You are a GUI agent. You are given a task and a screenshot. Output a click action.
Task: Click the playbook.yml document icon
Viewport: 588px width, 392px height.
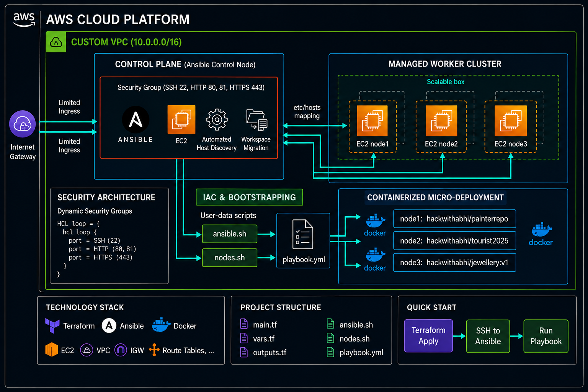point(302,234)
